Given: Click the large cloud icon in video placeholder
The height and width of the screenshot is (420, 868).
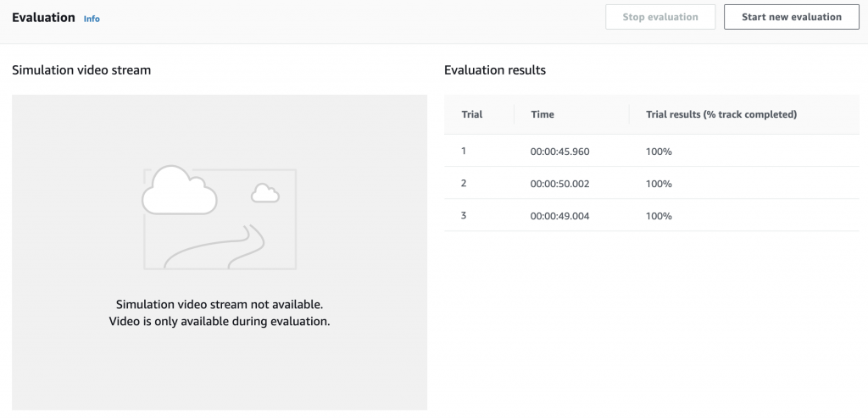Looking at the screenshot, I should (x=180, y=190).
